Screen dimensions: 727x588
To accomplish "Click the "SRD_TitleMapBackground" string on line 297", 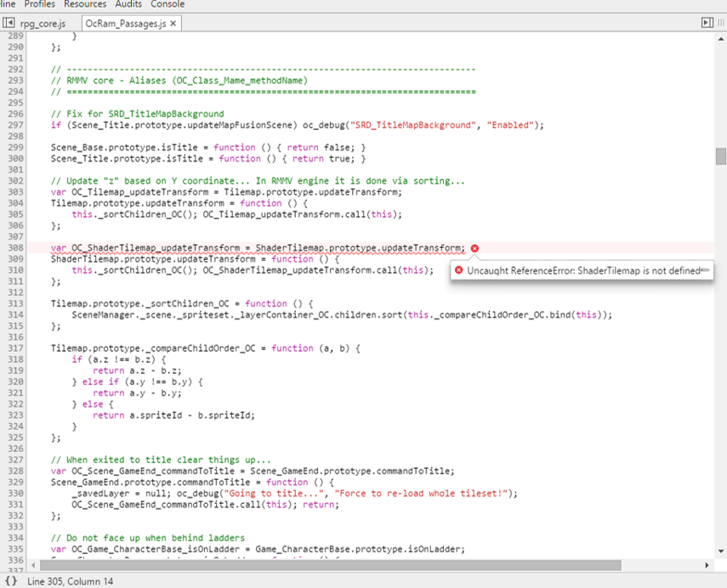I will tap(412, 125).
